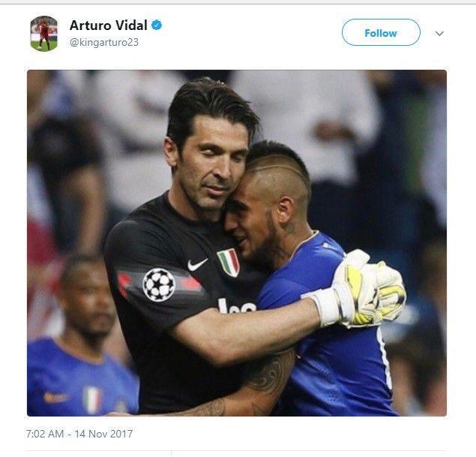Click the Champions League starball sleeve badge
The image size is (476, 457).
tap(159, 284)
